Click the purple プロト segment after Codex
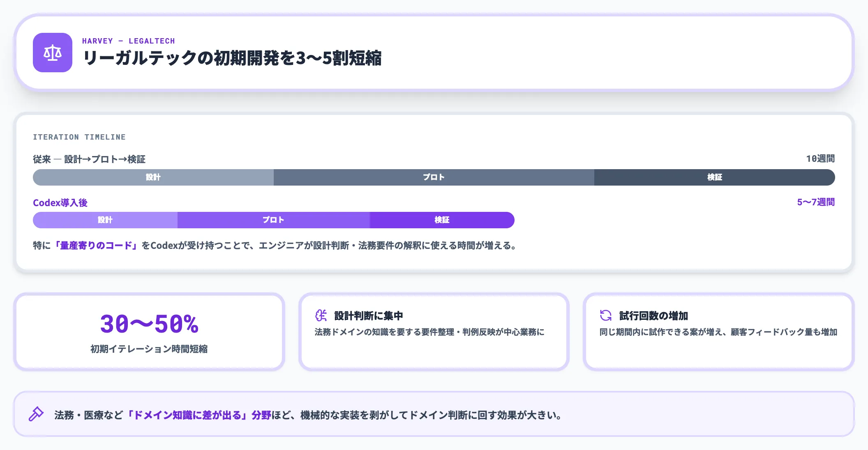 (x=273, y=220)
